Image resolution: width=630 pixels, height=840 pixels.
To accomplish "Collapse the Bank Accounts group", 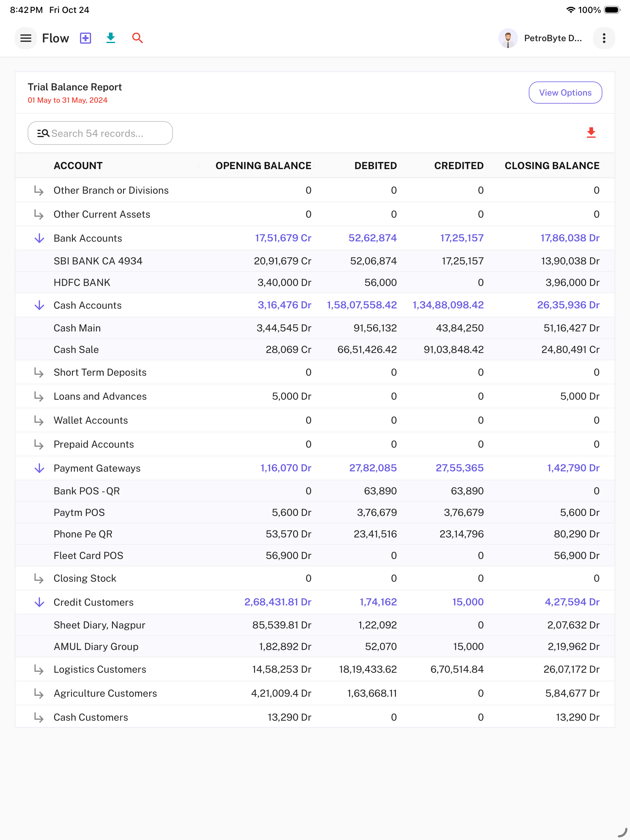I will [x=39, y=238].
